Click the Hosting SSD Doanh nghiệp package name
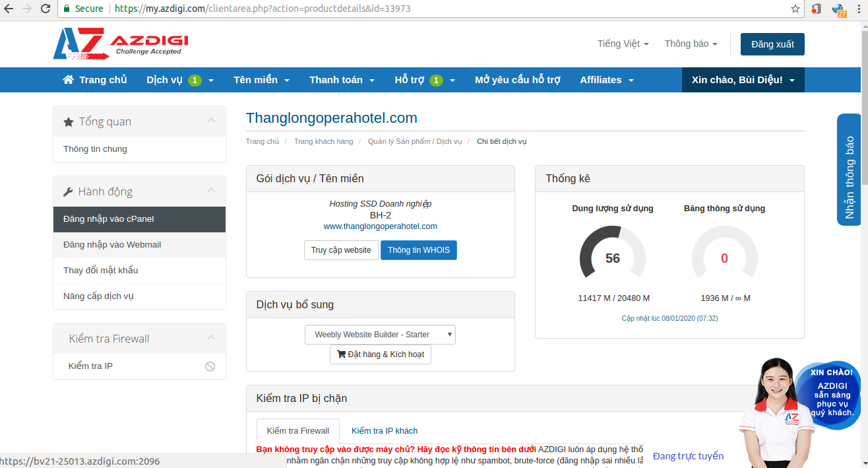 (381, 204)
